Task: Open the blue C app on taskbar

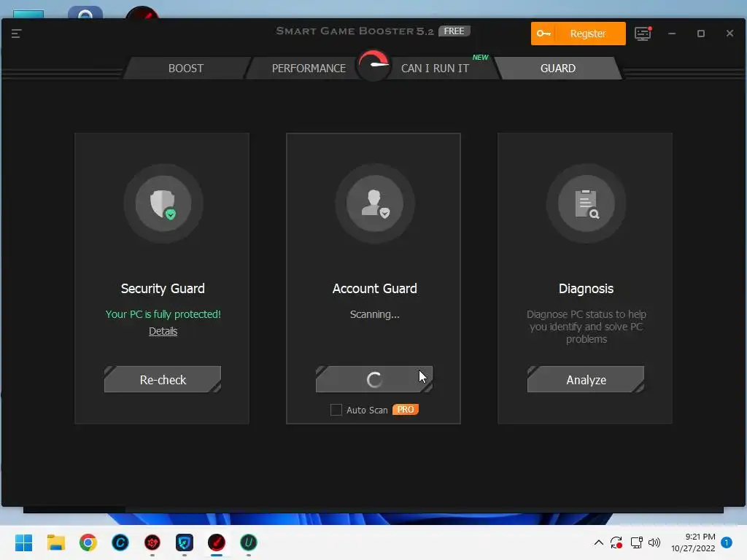Action: point(120,542)
